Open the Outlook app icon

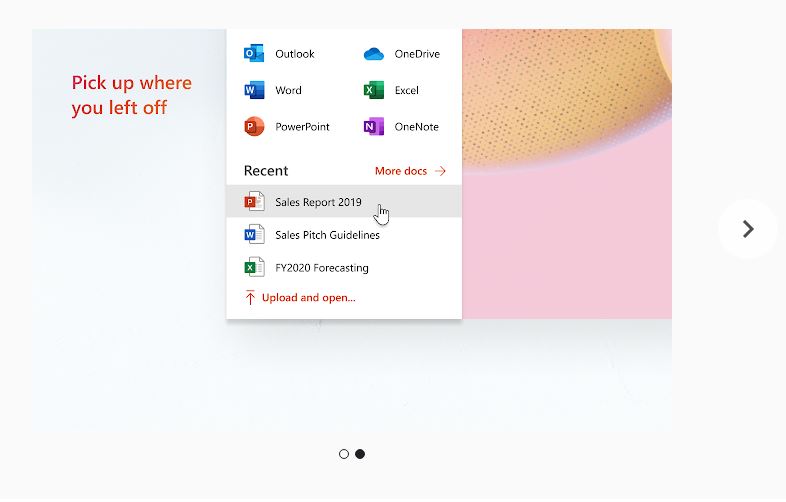click(254, 53)
